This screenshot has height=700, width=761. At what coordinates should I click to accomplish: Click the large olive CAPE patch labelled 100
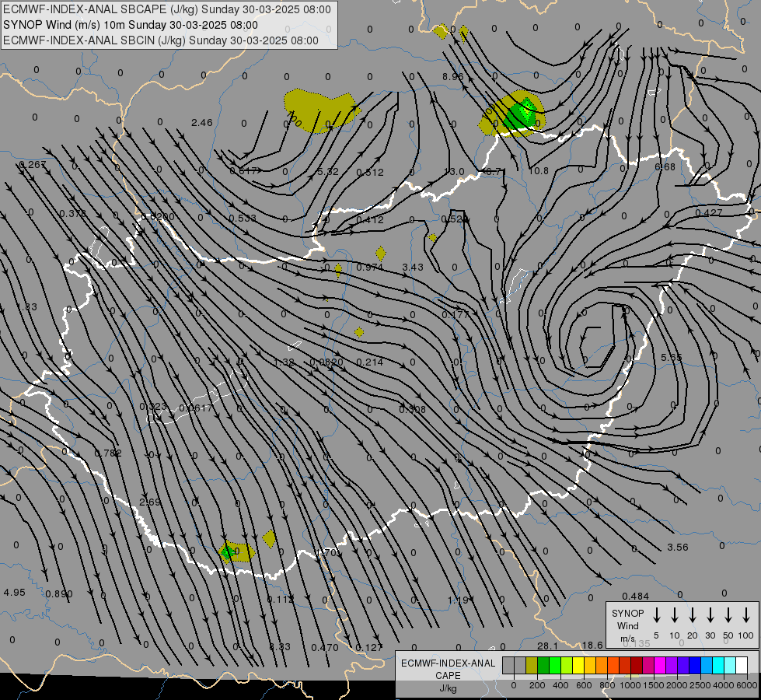(x=319, y=110)
